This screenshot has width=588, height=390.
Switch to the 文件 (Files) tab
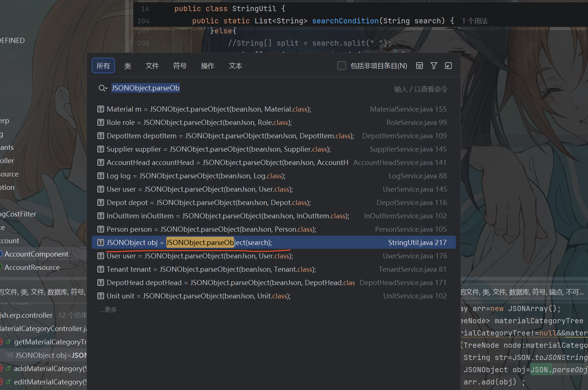[x=152, y=66]
